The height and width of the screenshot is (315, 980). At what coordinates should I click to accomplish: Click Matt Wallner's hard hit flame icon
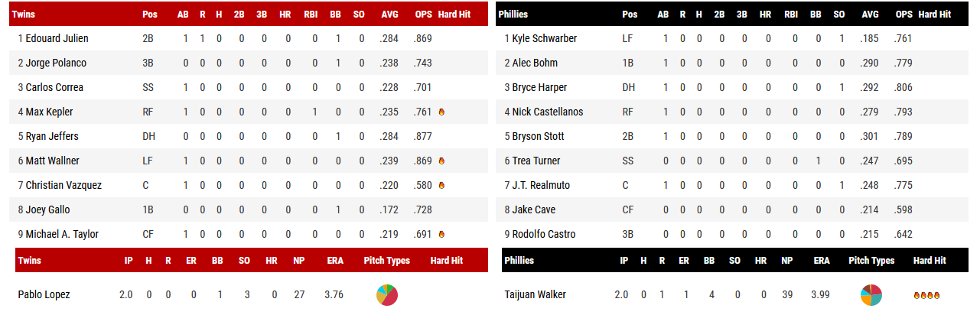441,161
